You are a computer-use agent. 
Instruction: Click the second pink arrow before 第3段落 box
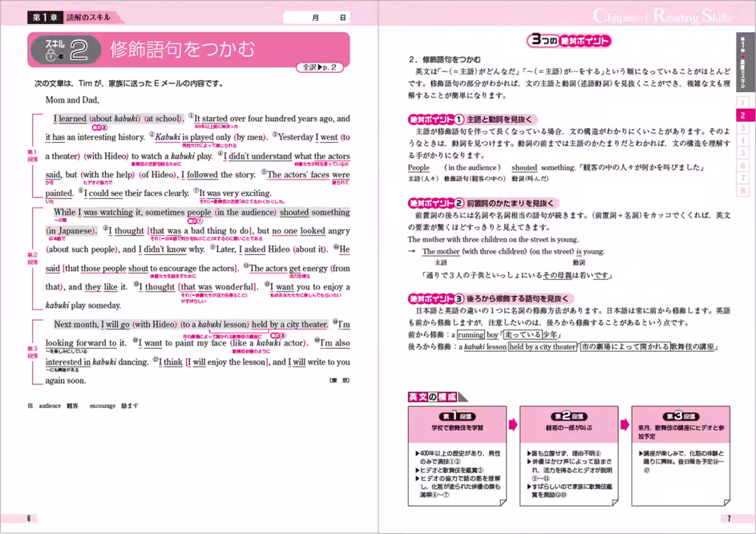click(x=625, y=424)
